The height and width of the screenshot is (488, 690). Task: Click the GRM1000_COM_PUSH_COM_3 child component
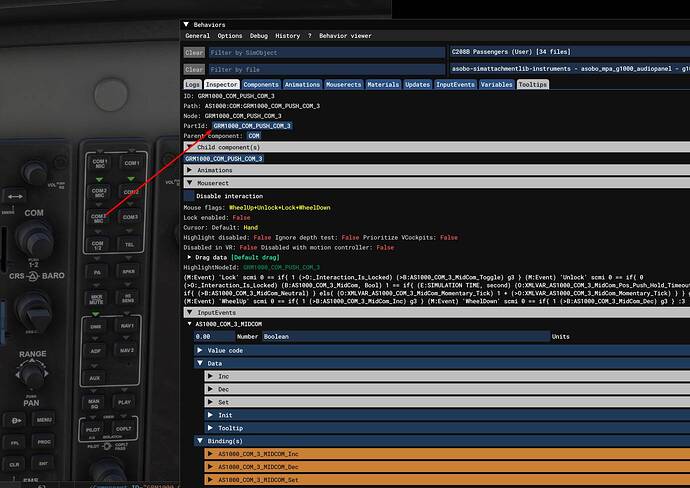click(x=224, y=158)
